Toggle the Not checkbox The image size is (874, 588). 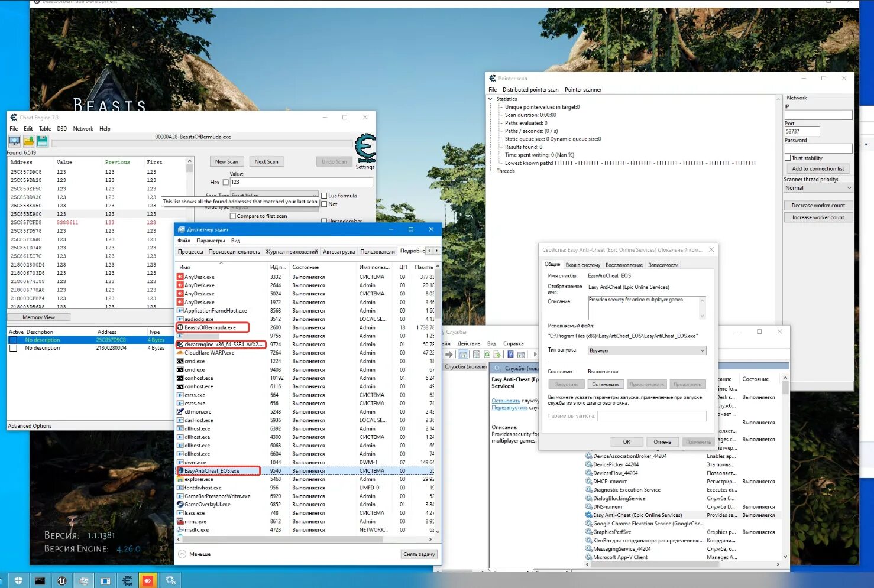(324, 204)
